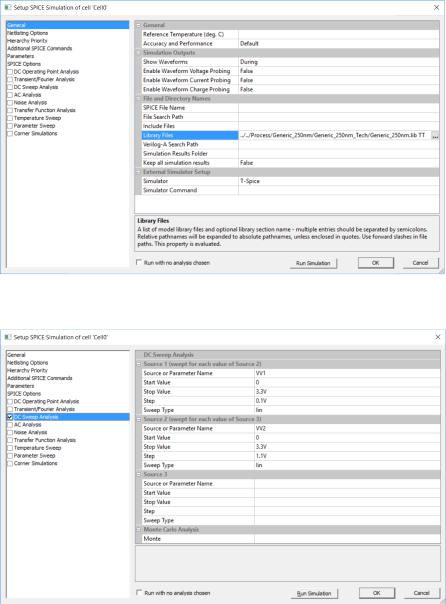Click the Reference Temperature value field
Screen dimensions: 446x604
339,34
